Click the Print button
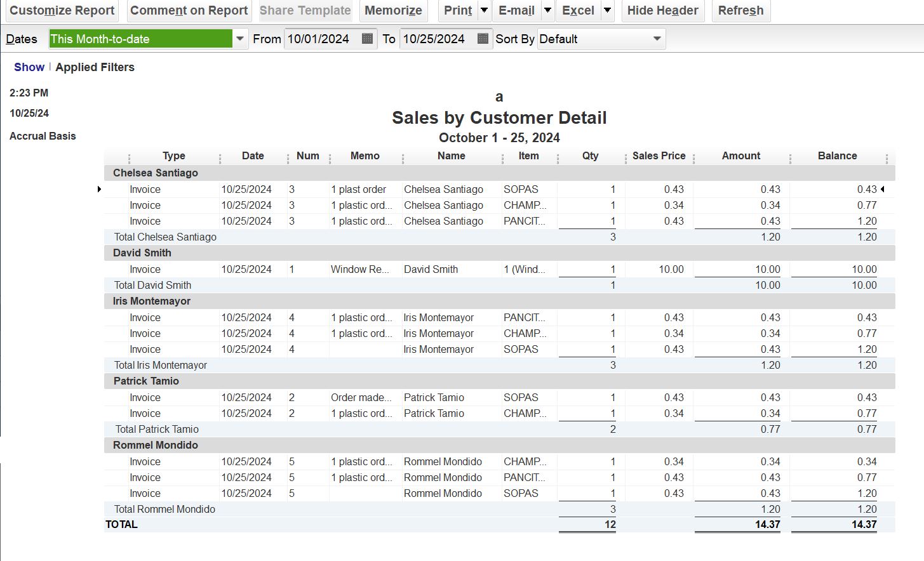 (x=458, y=10)
